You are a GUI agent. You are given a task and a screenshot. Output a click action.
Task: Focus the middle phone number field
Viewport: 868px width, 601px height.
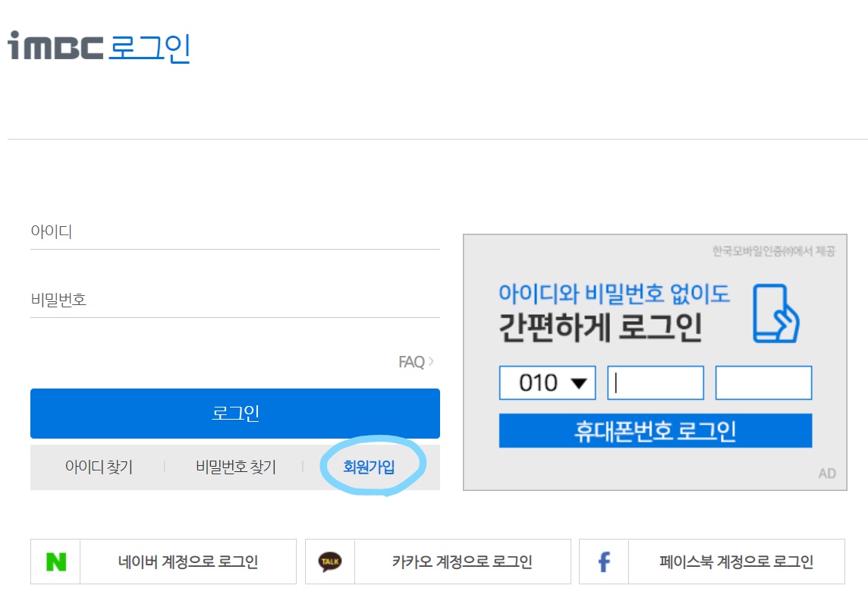(x=656, y=383)
